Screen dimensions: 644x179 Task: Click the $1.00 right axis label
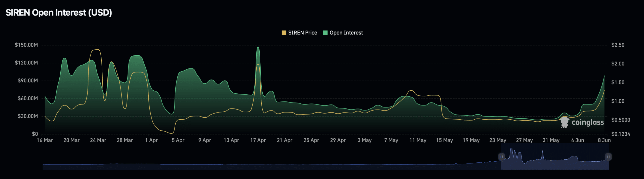(x=618, y=101)
